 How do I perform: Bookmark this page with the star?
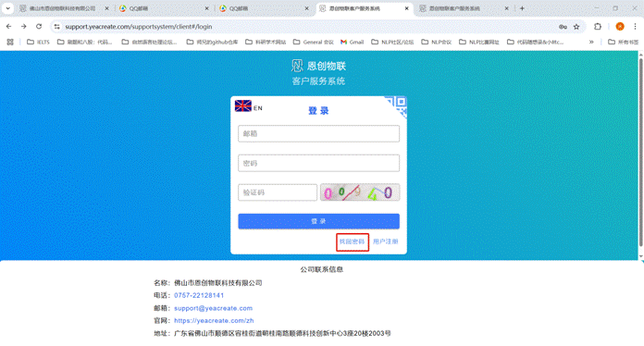click(576, 27)
